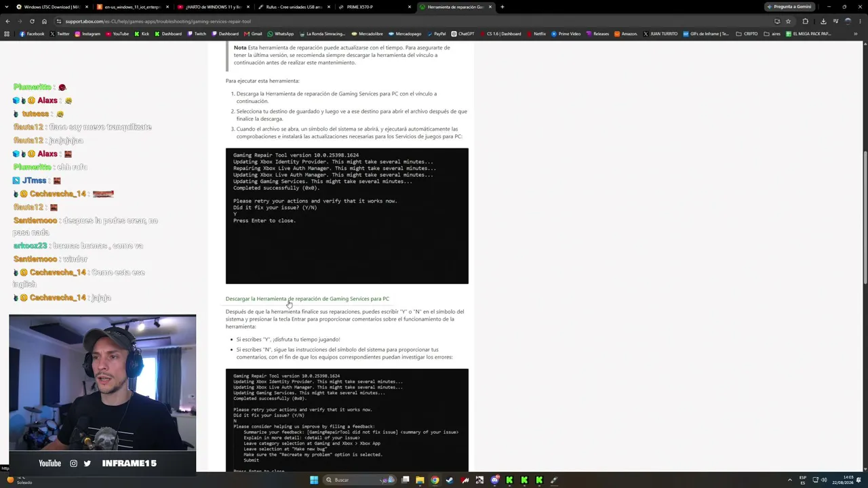Viewport: 868px width, 488px height.
Task: Open the browser extensions menu
Action: [x=806, y=21]
